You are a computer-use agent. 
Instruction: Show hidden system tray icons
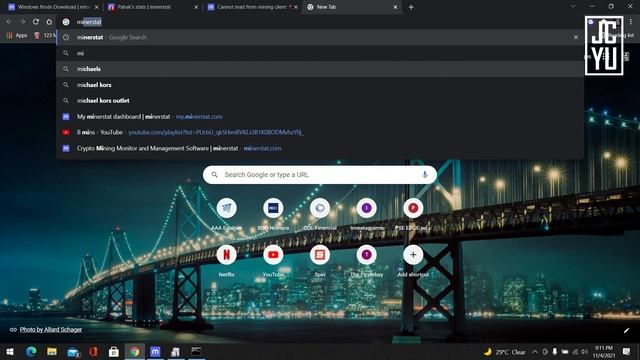point(535,351)
